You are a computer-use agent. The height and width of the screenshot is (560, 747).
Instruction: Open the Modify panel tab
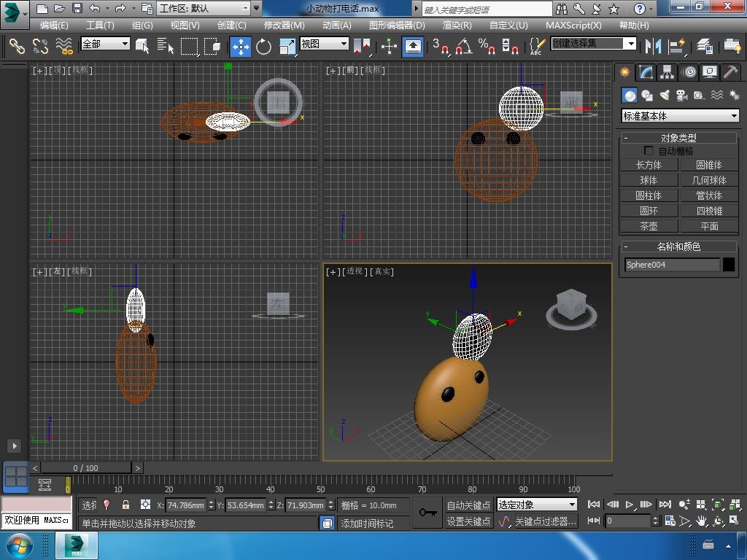click(x=646, y=72)
